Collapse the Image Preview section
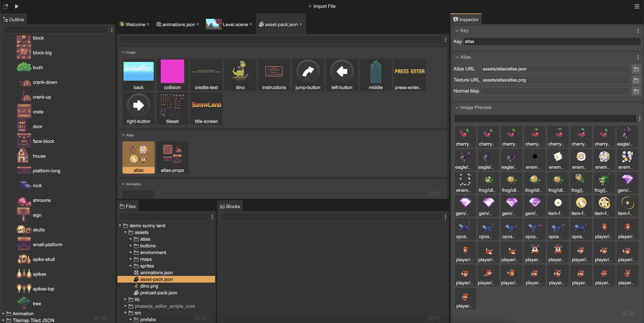 pos(457,107)
